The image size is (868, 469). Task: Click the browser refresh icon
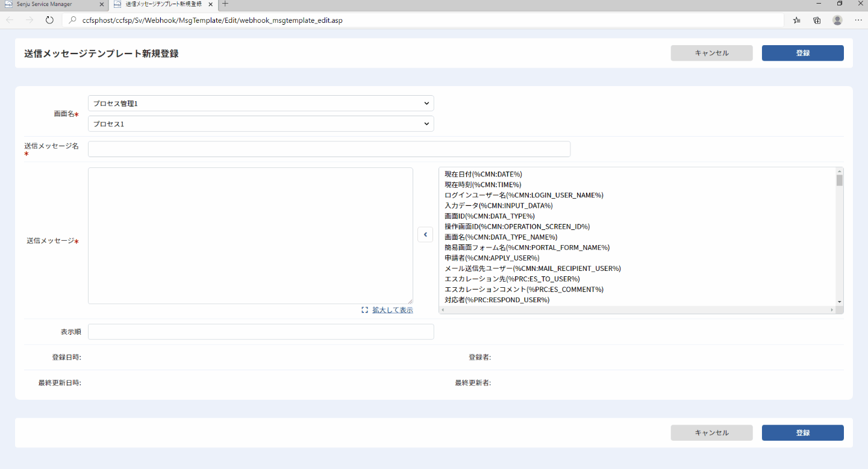(x=49, y=20)
